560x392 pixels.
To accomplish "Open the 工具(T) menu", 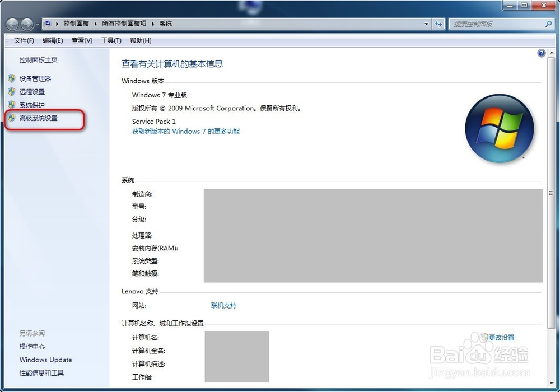I will (x=111, y=40).
